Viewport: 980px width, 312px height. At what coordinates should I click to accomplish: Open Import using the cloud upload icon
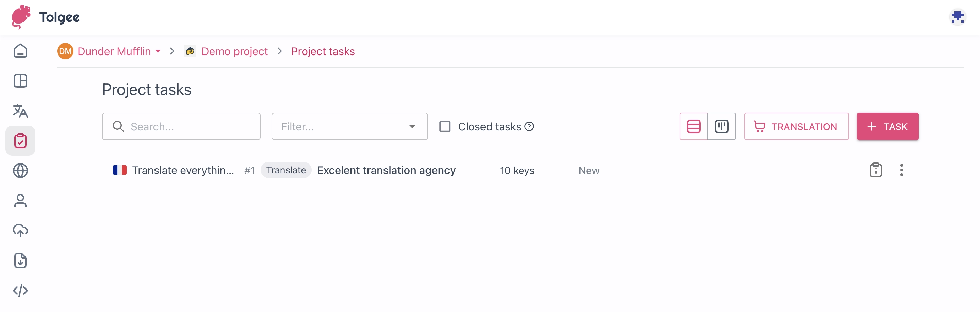tap(20, 230)
